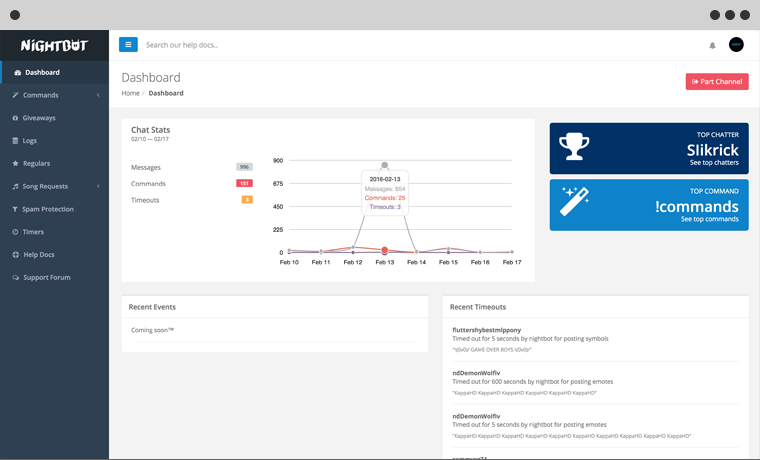Click the Regulars star icon

tap(16, 163)
